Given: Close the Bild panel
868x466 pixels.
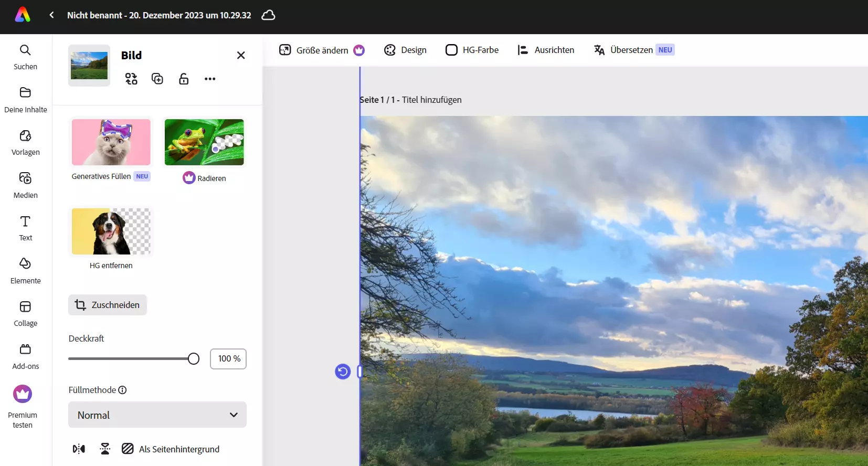Looking at the screenshot, I should [241, 55].
